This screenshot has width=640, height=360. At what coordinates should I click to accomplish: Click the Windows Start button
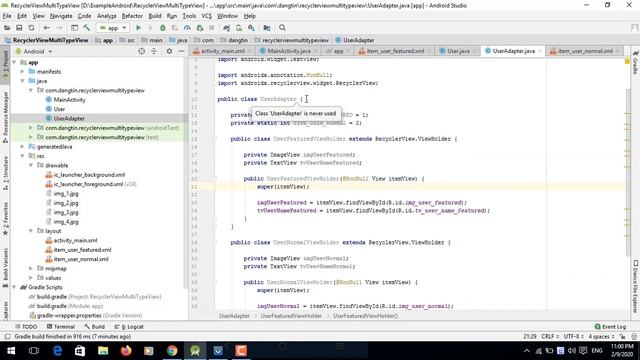point(11,351)
